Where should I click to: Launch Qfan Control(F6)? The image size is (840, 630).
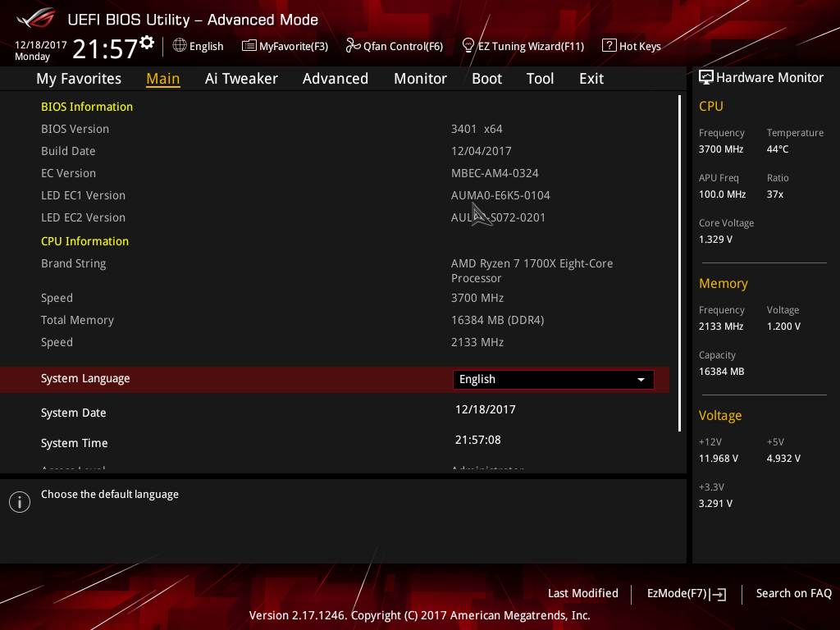pyautogui.click(x=395, y=46)
